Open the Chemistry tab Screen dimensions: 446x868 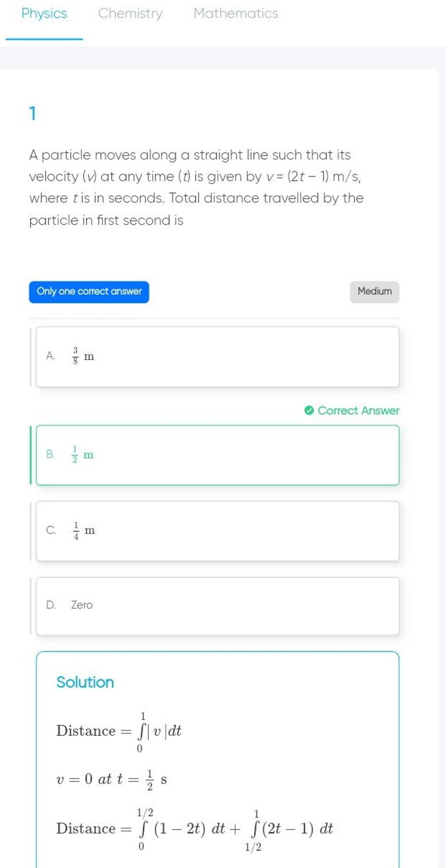click(x=130, y=14)
